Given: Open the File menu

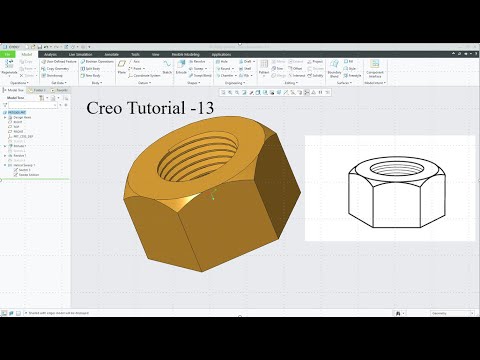Looking at the screenshot, I should (7, 54).
